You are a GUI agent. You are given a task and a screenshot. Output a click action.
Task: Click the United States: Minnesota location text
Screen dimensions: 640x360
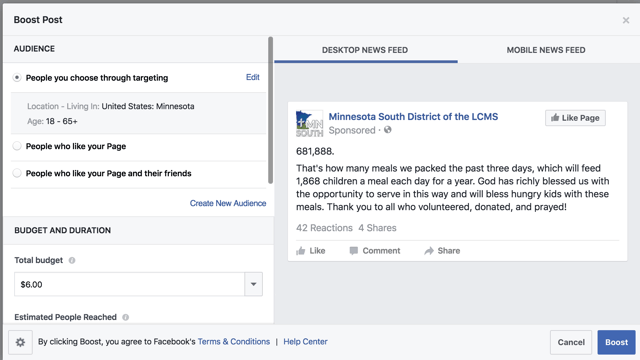tap(148, 106)
